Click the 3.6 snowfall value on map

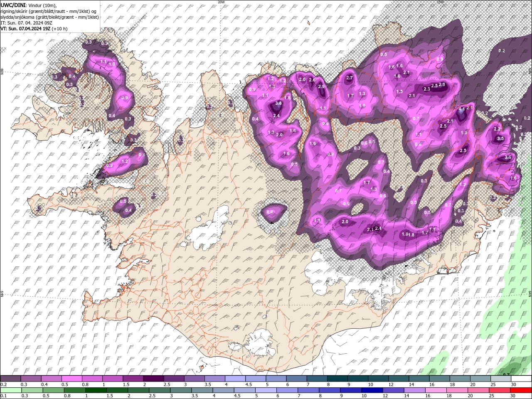(508, 158)
